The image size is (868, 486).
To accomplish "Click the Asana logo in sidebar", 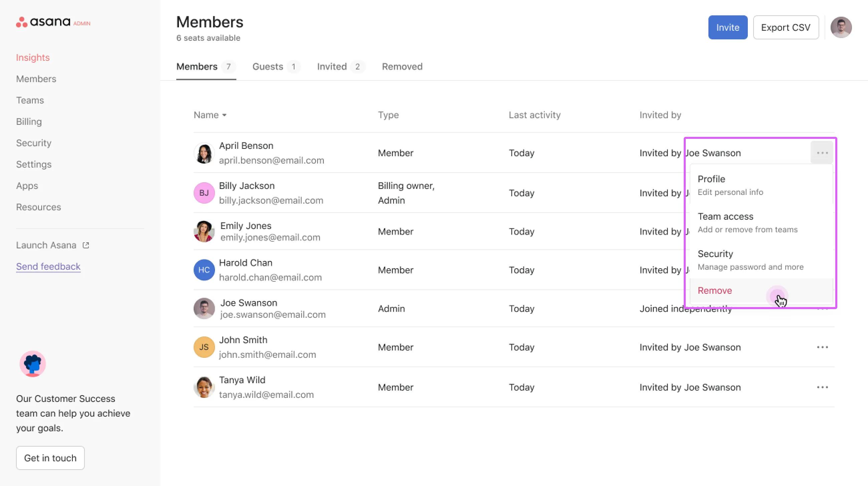I will pyautogui.click(x=43, y=22).
